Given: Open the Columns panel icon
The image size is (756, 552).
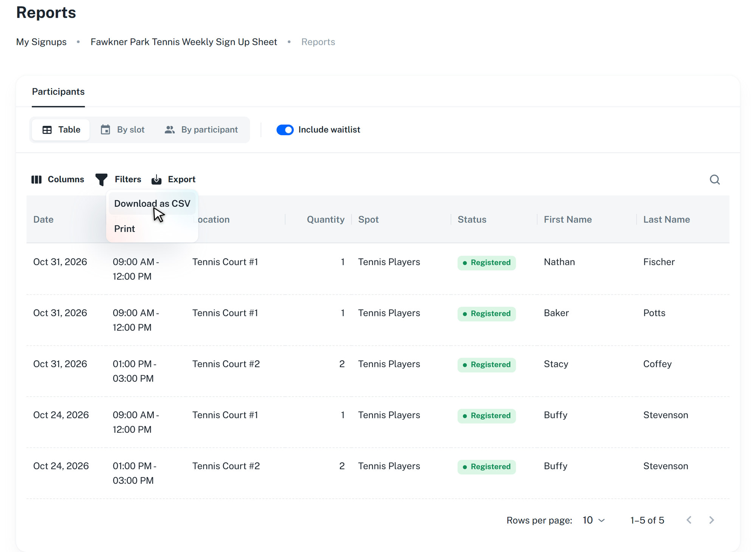Looking at the screenshot, I should pyautogui.click(x=36, y=179).
